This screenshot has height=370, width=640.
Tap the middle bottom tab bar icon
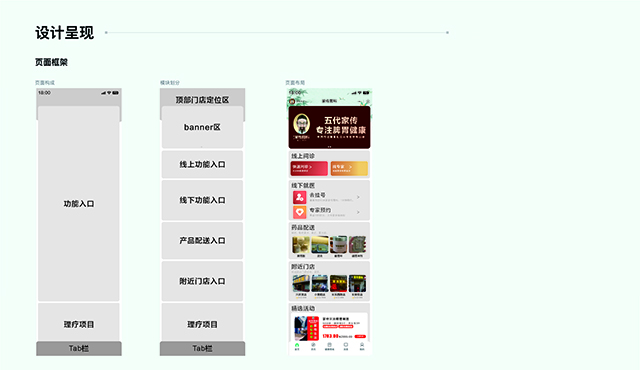coord(329,345)
